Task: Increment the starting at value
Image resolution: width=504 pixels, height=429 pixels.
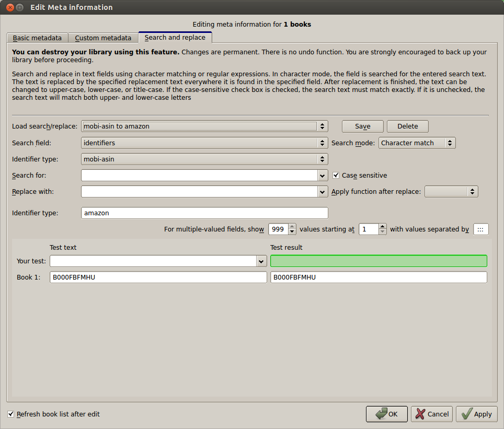Action: pyautogui.click(x=383, y=227)
